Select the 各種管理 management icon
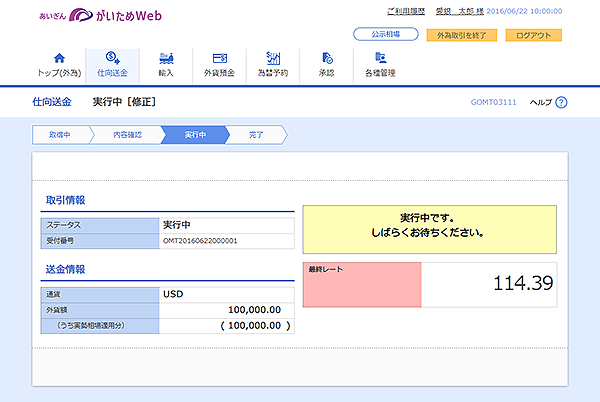The height and width of the screenshot is (402, 600). click(x=380, y=58)
